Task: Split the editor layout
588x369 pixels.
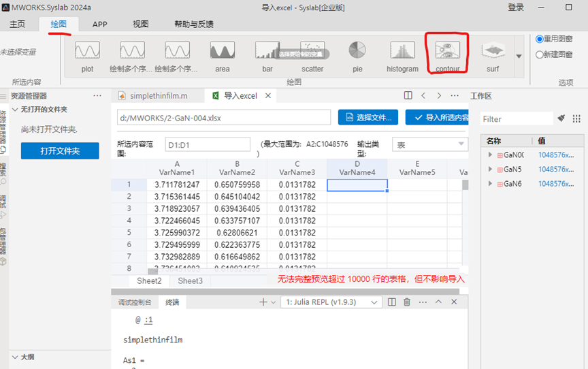Action: click(x=408, y=95)
